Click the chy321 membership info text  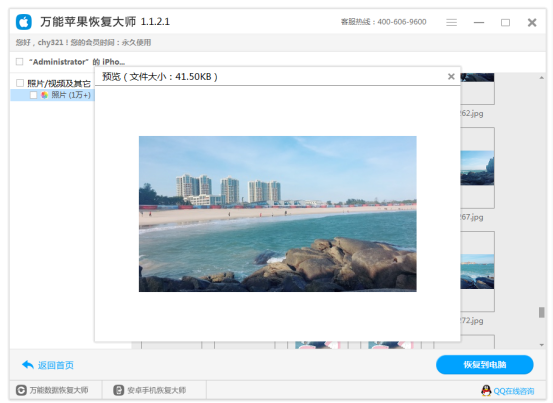click(x=83, y=43)
